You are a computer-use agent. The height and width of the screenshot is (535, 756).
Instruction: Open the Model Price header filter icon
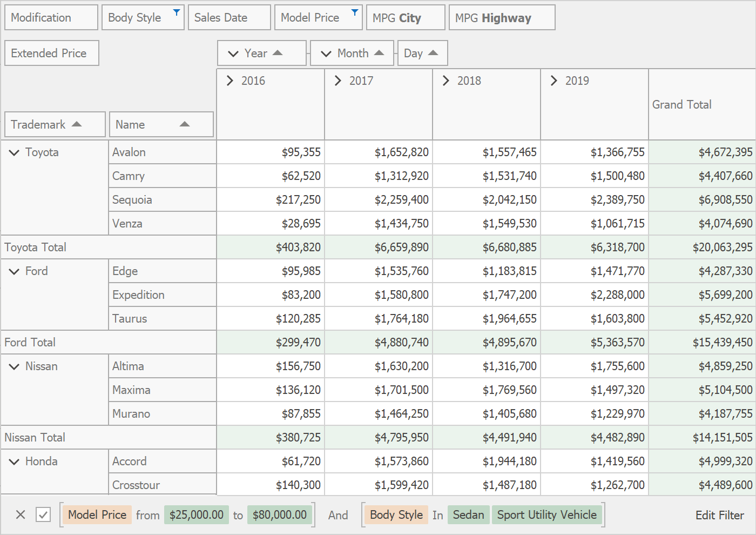[355, 12]
